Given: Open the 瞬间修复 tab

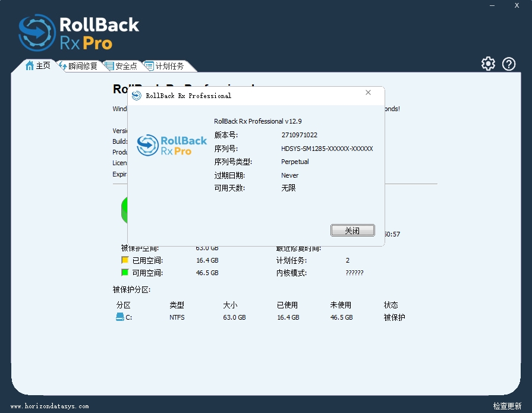Looking at the screenshot, I should (x=78, y=66).
